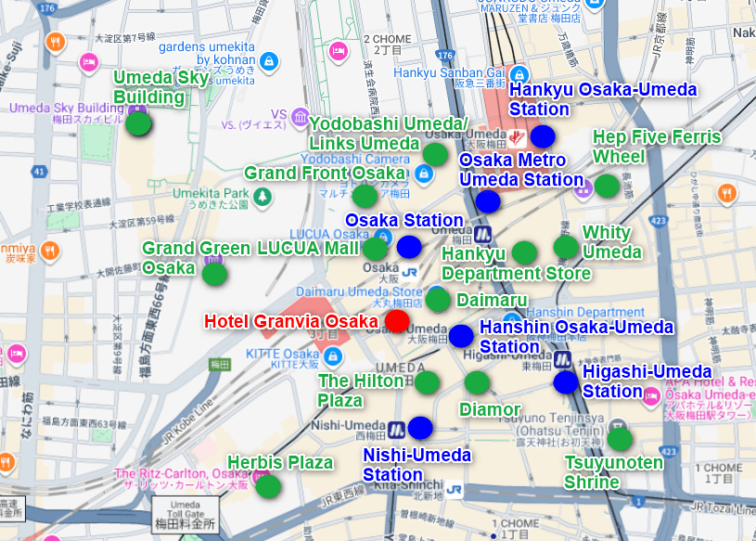Select the blue Higashi-Umeda Station marker dot
The image size is (756, 541).
[566, 382]
